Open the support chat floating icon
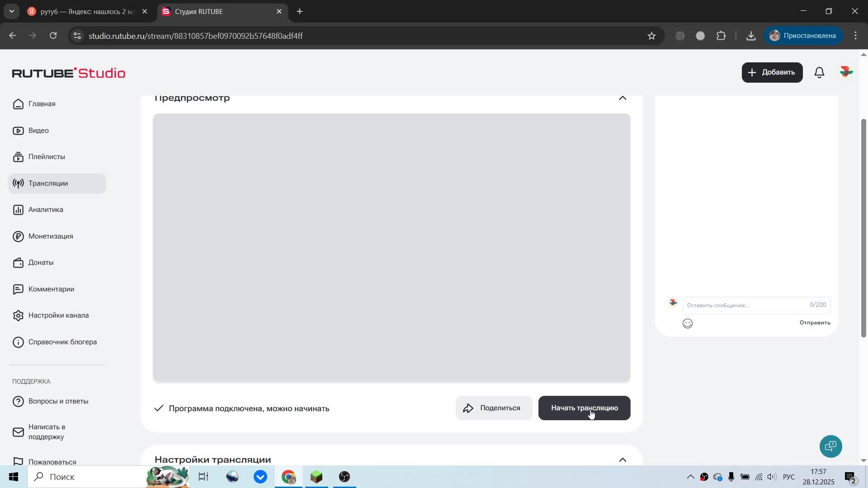The height and width of the screenshot is (488, 868). tap(830, 446)
